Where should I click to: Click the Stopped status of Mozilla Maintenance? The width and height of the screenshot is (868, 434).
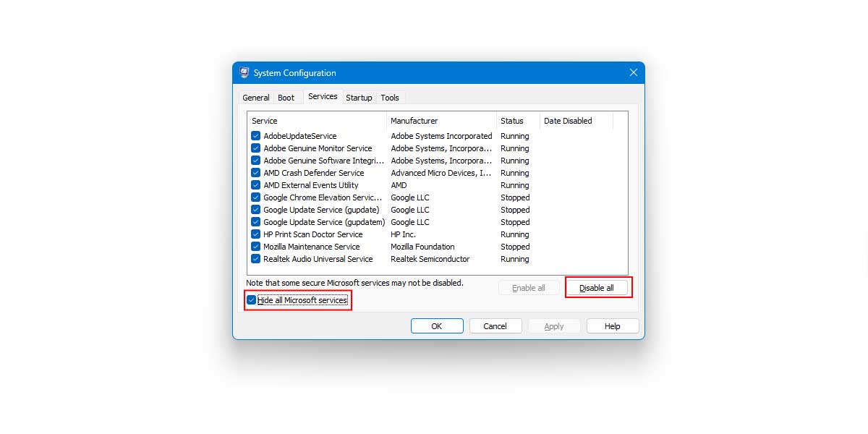click(515, 247)
